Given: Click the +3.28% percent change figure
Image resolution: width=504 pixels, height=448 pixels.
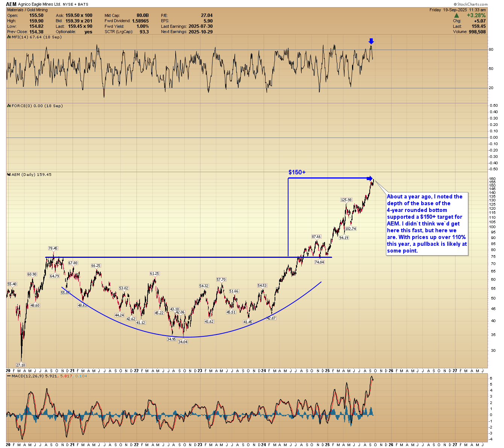Looking at the screenshot, I should (476, 15).
